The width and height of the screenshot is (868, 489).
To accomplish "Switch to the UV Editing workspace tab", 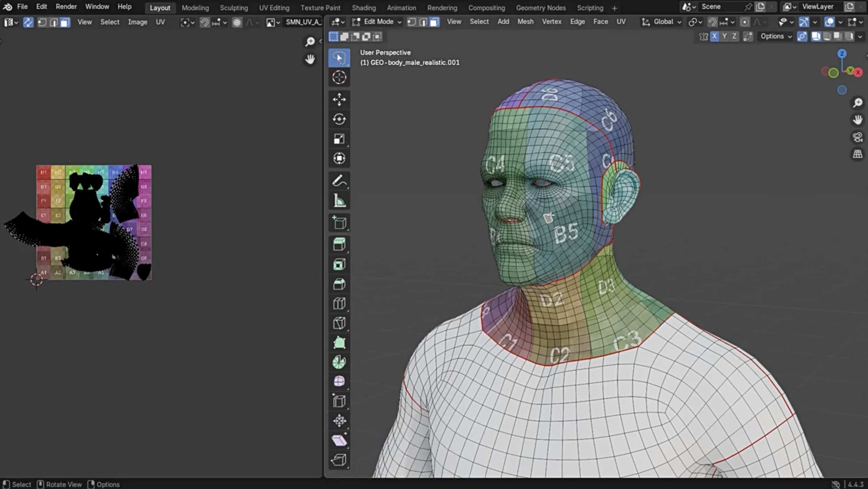I will click(274, 8).
